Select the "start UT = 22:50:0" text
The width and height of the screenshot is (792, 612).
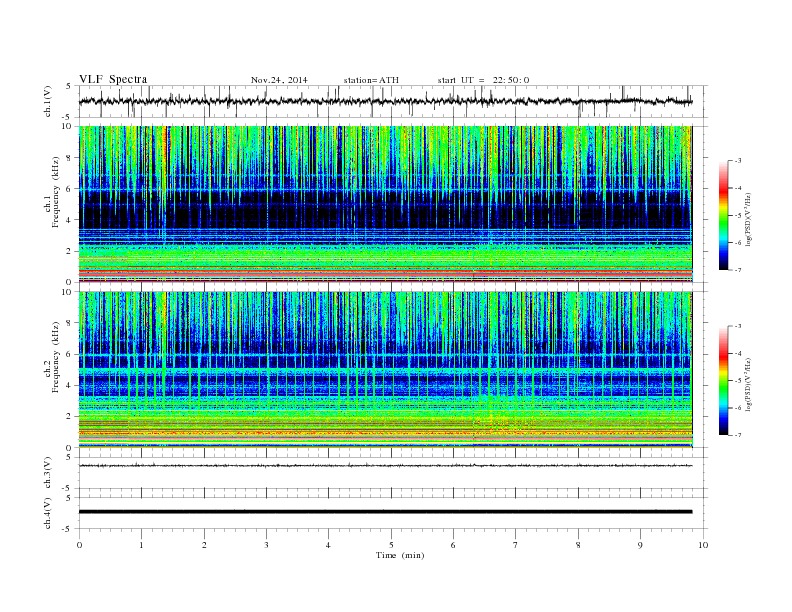[x=483, y=80]
